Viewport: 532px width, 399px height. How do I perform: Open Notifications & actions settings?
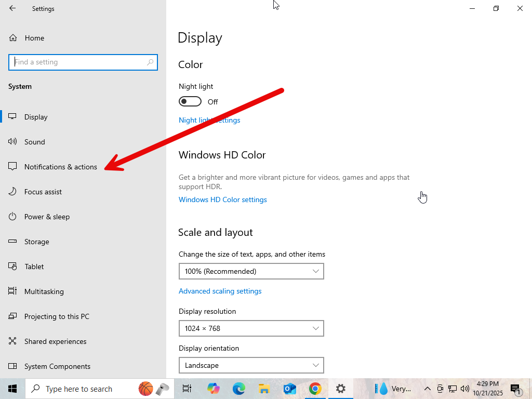(x=60, y=167)
